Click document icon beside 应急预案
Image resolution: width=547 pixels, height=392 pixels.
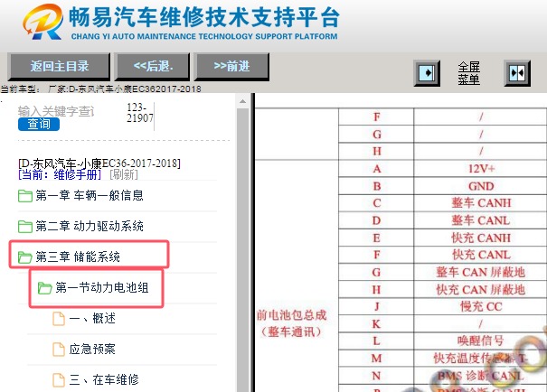click(59, 349)
